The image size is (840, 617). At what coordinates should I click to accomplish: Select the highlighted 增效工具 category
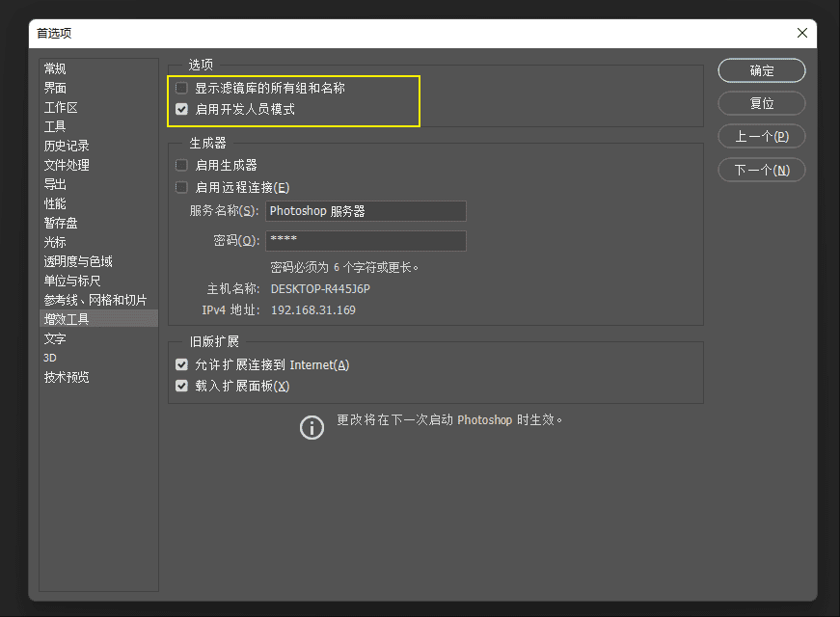(x=98, y=319)
